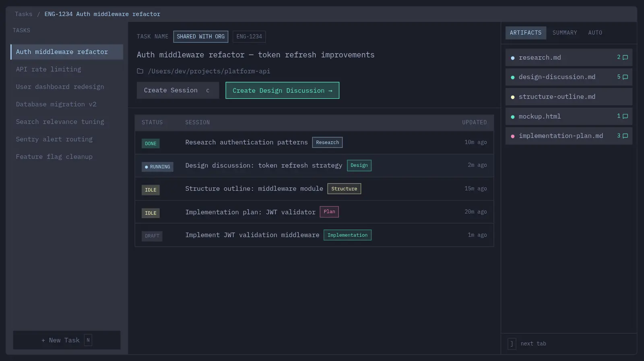Click the RUNNING status badge
This screenshot has height=361, width=644.
tap(157, 167)
